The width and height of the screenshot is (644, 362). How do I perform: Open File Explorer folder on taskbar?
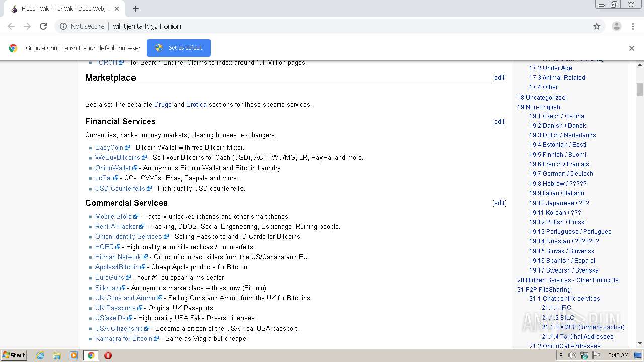(x=57, y=355)
